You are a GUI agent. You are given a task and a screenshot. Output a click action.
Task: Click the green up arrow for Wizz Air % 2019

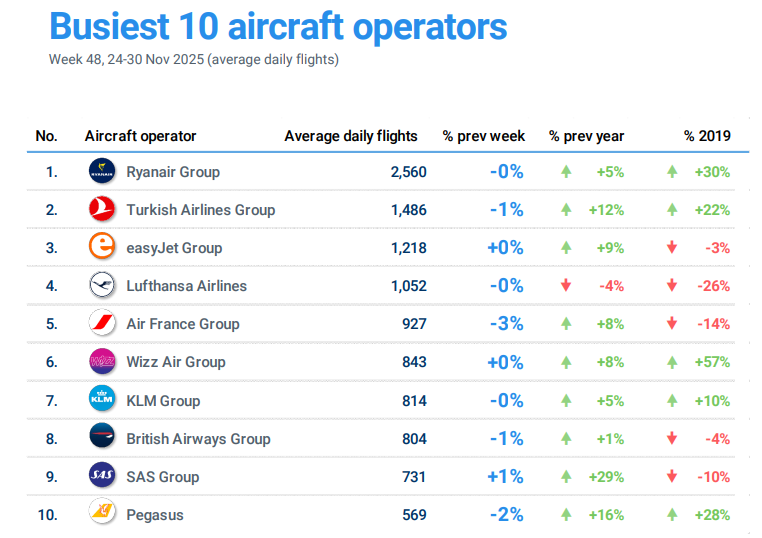672,362
